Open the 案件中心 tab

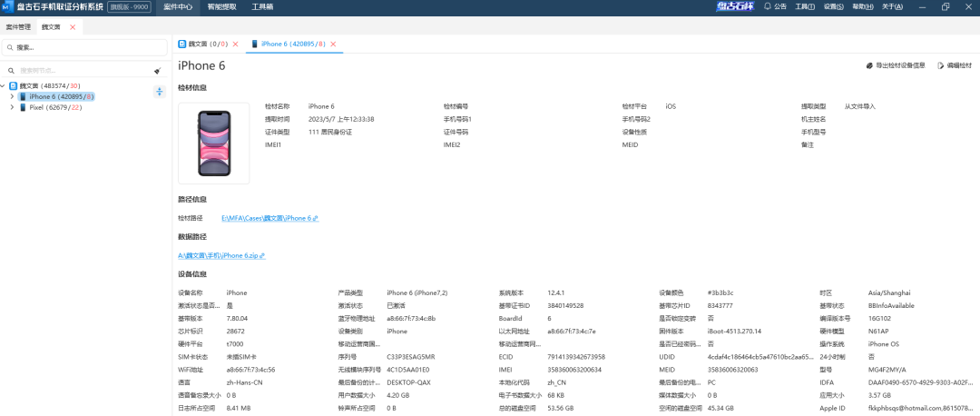point(178,7)
